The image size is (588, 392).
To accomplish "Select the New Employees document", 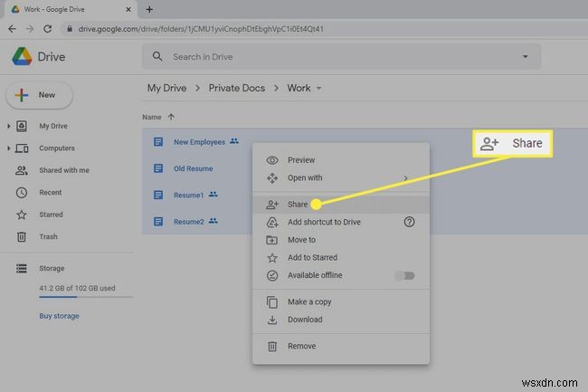I will click(200, 142).
